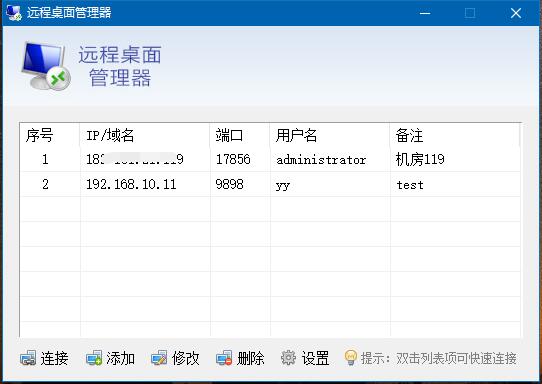Screen dimensions: 542x384
Task: Click the 用户名 column header
Action: (330, 135)
